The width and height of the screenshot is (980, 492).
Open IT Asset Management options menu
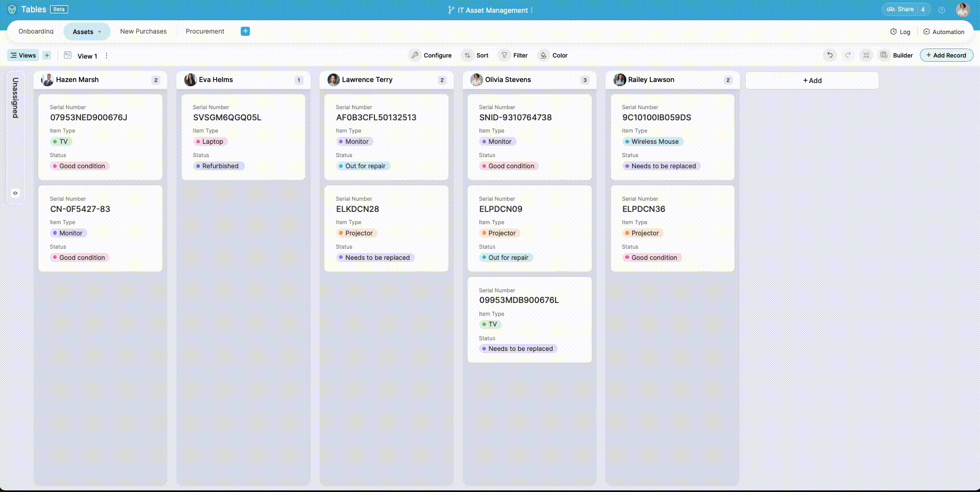pyautogui.click(x=532, y=10)
